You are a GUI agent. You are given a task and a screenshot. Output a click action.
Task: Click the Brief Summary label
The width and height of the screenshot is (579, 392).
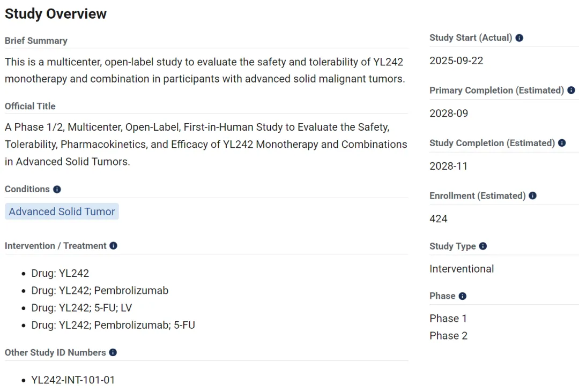(x=36, y=41)
